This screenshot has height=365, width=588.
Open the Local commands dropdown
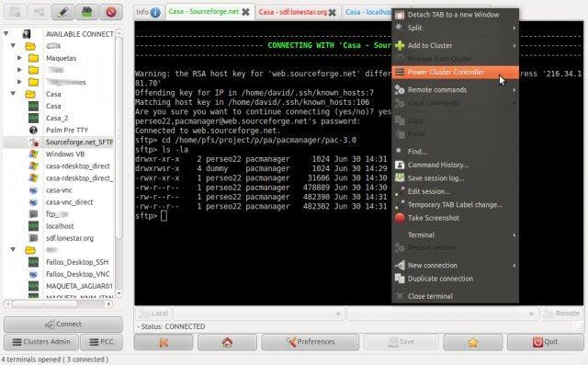(258, 314)
